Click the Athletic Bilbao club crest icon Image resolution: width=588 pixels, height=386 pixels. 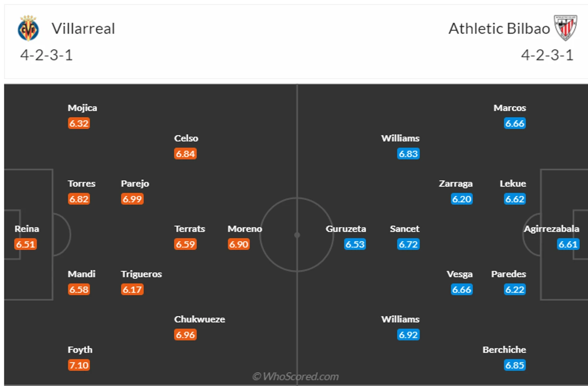[x=565, y=28]
